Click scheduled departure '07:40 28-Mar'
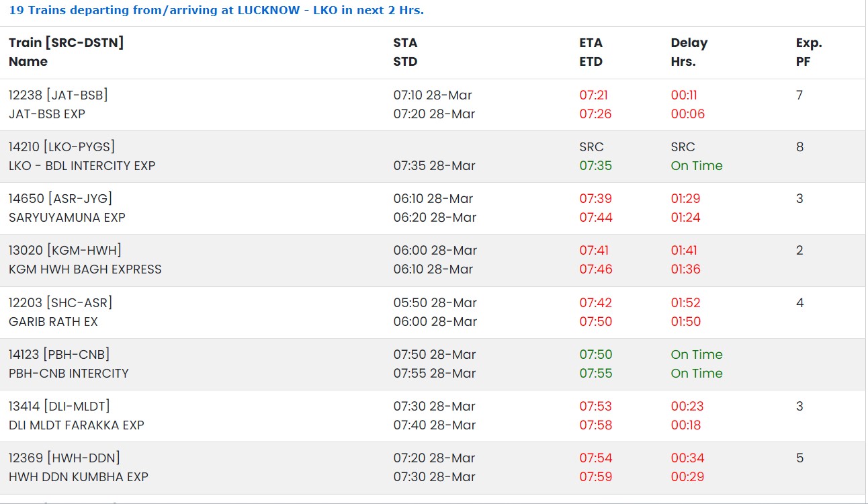 tap(434, 425)
